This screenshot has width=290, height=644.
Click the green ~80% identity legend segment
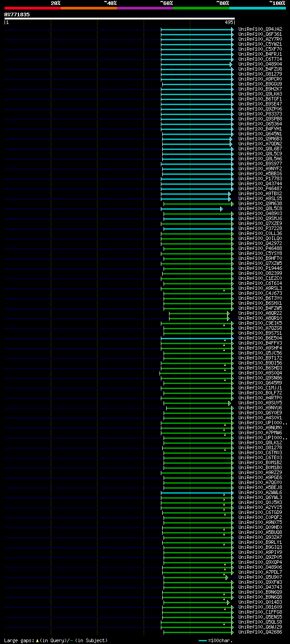(201, 8)
